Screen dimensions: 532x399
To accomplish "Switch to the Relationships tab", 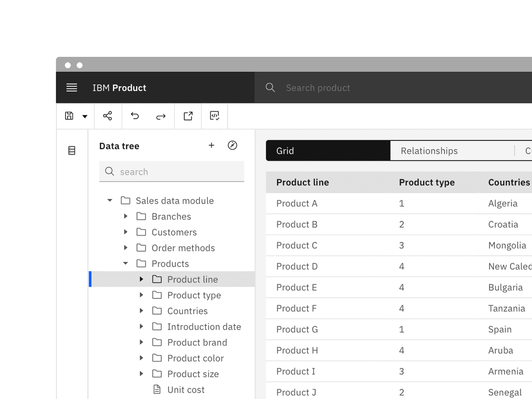I will click(429, 151).
